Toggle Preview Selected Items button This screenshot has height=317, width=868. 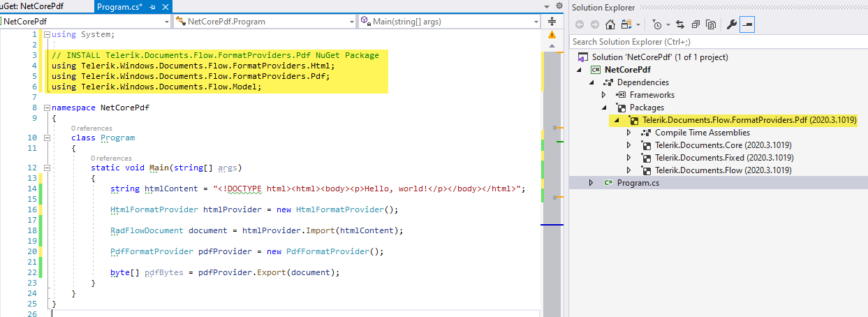coord(747,25)
